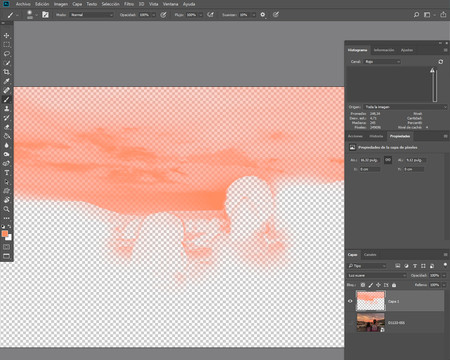Expand the layer Relleno dropdown arrow
The width and height of the screenshot is (450, 360).
pos(444,285)
